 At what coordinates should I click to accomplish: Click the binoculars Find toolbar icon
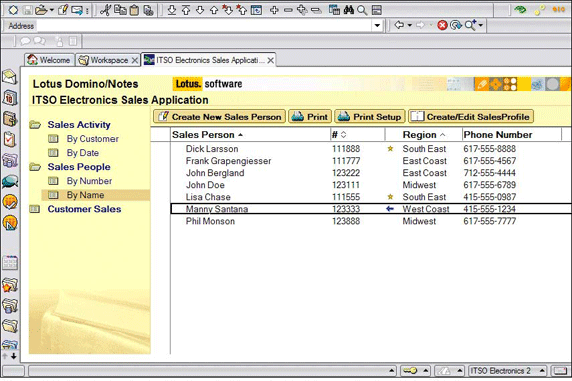(x=348, y=10)
